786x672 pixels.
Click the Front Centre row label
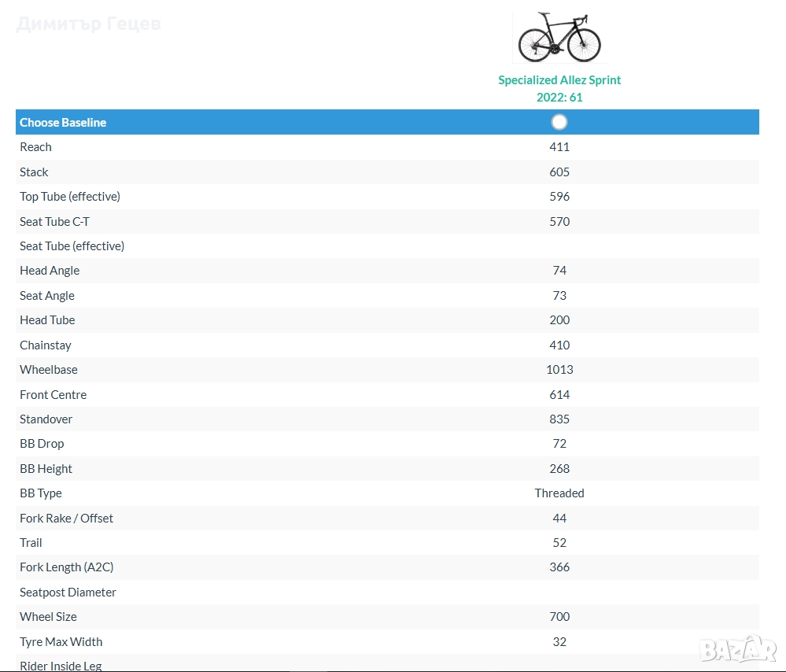click(x=53, y=394)
